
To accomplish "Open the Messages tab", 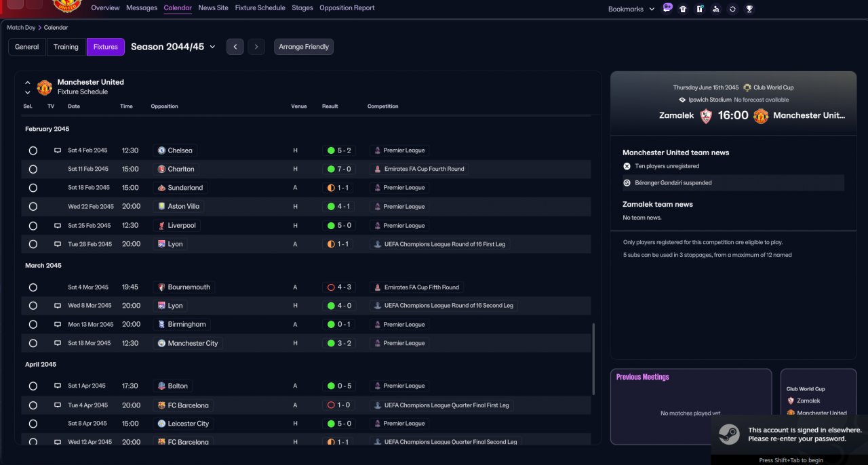I will (x=142, y=8).
